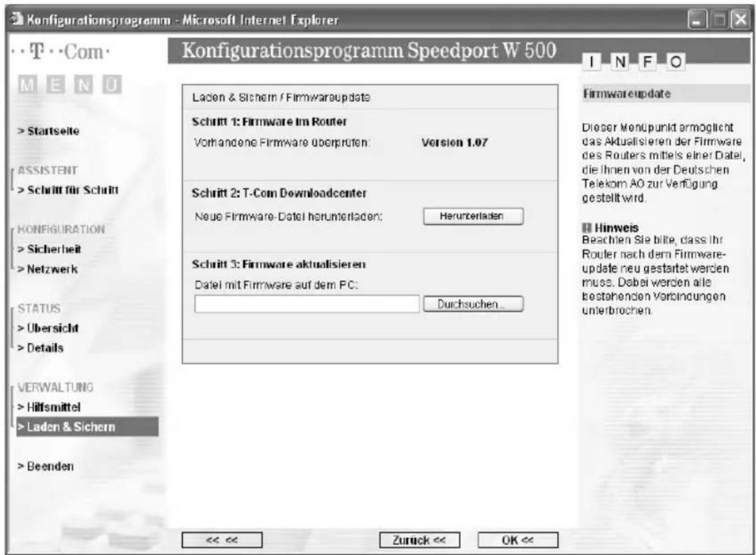Screen dimensions: 756x555
Task: Click the Version 1.07 text
Action: coord(455,142)
